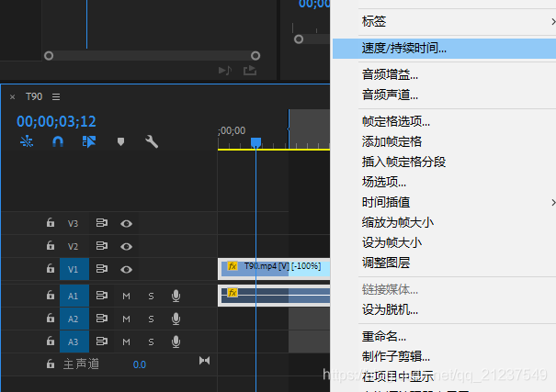Toggle A3 track targeting
Screen dimensions: 556x392
(x=74, y=342)
